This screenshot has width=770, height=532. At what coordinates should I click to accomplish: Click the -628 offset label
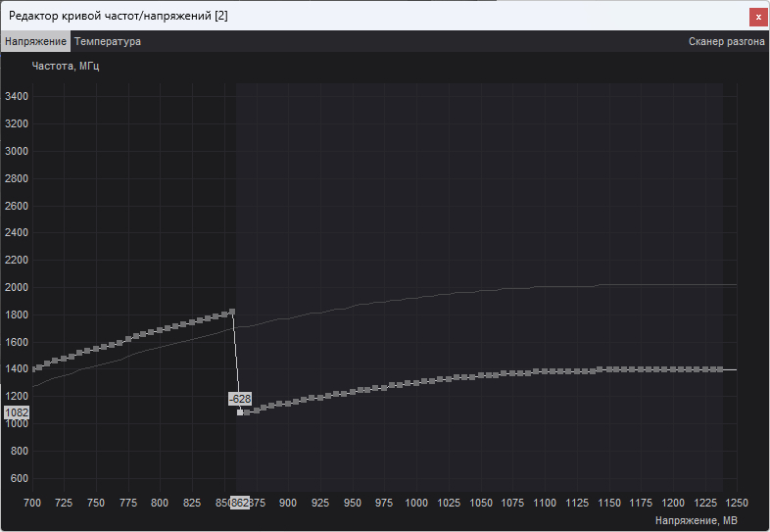point(240,399)
